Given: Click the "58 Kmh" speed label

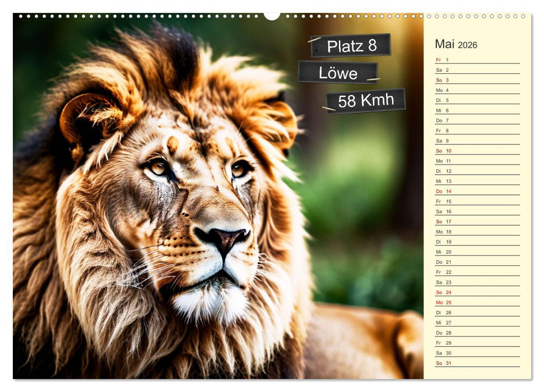Looking at the screenshot, I should click(366, 101).
